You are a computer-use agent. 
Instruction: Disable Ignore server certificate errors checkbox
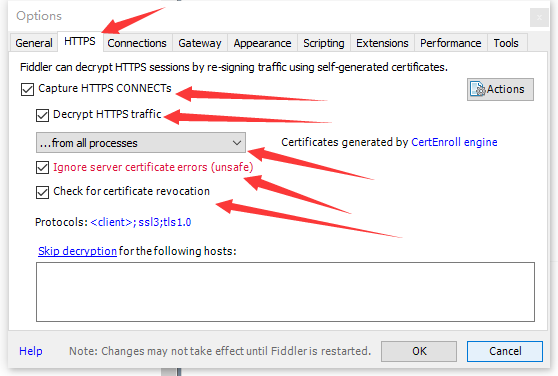click(x=42, y=168)
